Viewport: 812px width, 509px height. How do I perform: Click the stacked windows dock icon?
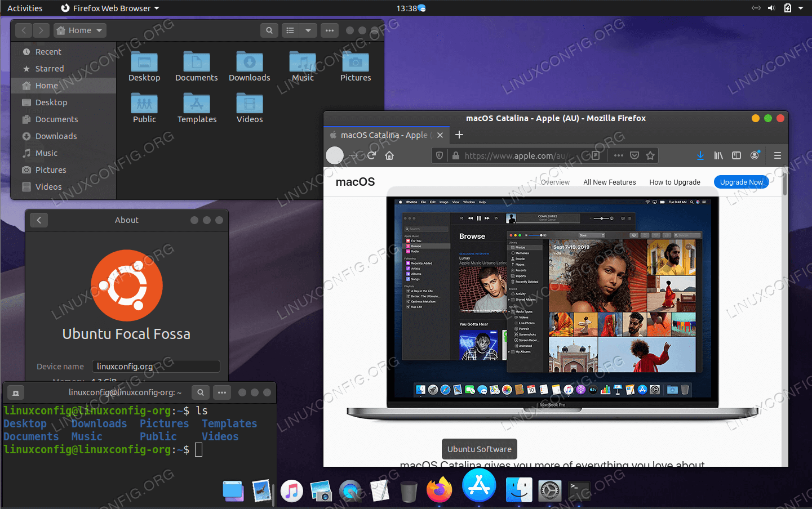click(x=233, y=491)
